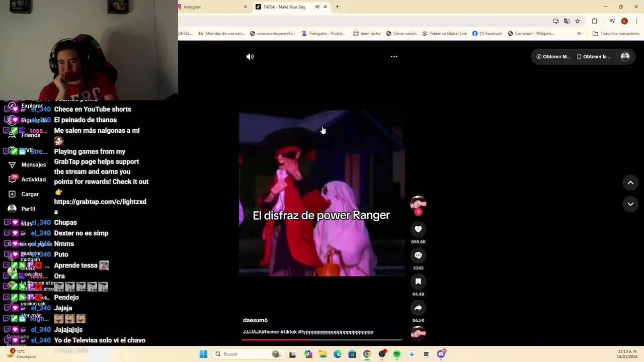Image resolution: width=644 pixels, height=362 pixels.
Task: Open the creator's avatar beside the video
Action: click(418, 203)
